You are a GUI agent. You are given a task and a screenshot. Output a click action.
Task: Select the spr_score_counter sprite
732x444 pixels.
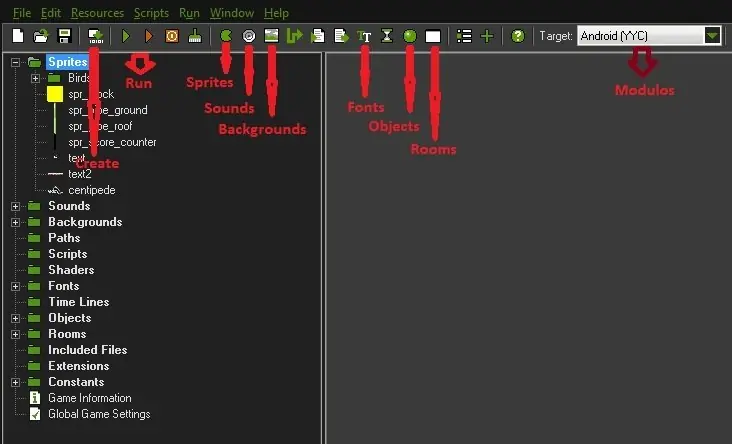coord(112,142)
